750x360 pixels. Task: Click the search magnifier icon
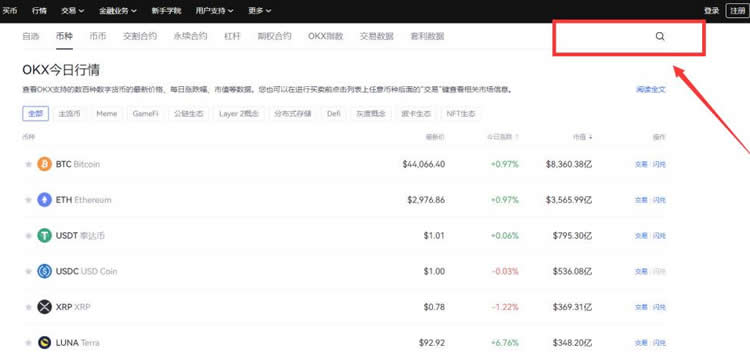click(x=660, y=36)
